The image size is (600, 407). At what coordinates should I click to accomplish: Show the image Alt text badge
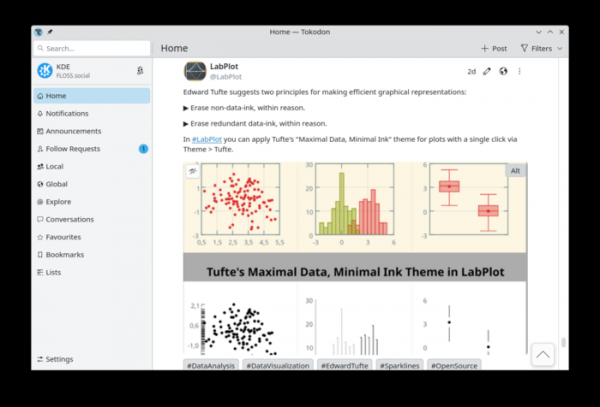pyautogui.click(x=516, y=171)
